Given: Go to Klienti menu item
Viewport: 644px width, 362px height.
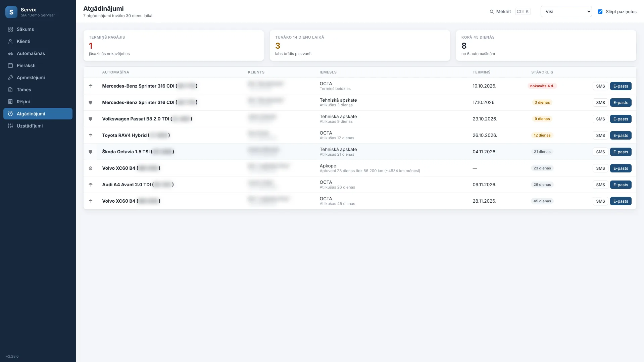Looking at the screenshot, I should (x=38, y=41).
